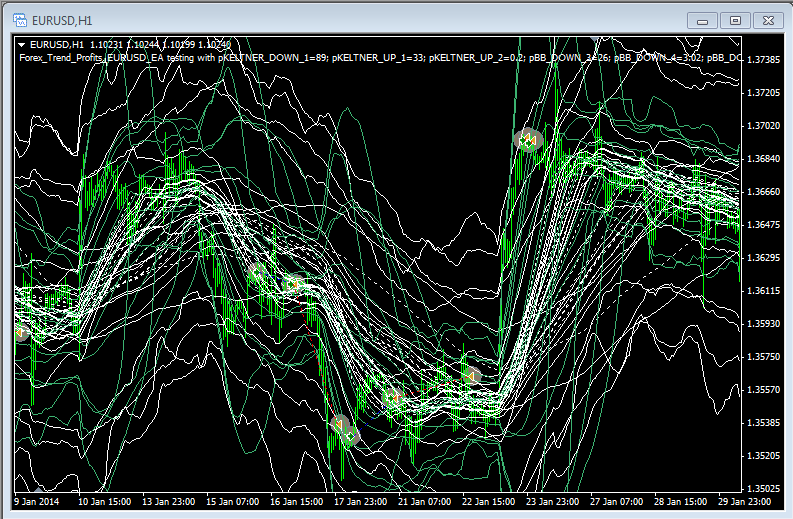
Task: Click price label 1.36660 on the scale
Action: coord(763,192)
